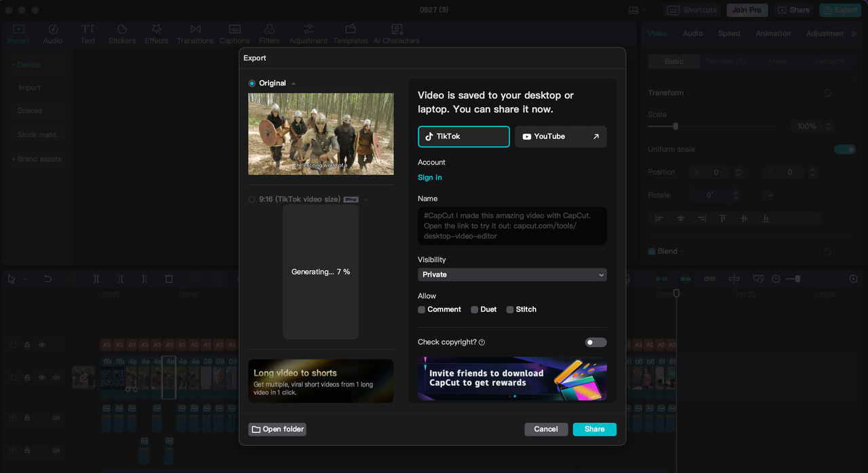
Task: Open the Text tool tab
Action: click(x=88, y=34)
